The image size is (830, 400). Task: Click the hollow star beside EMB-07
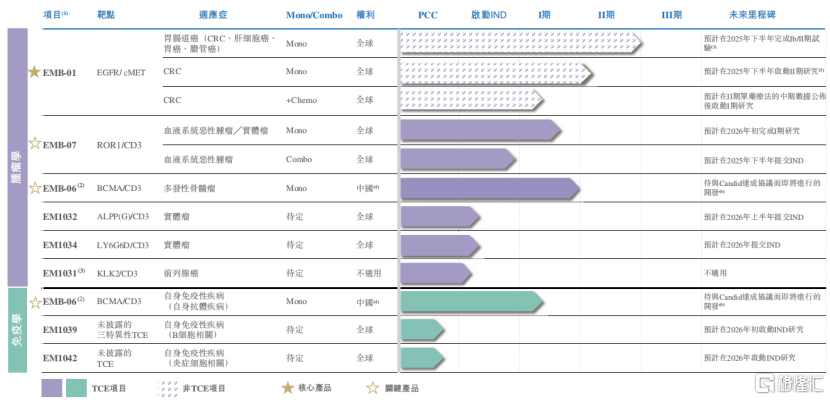34,143
